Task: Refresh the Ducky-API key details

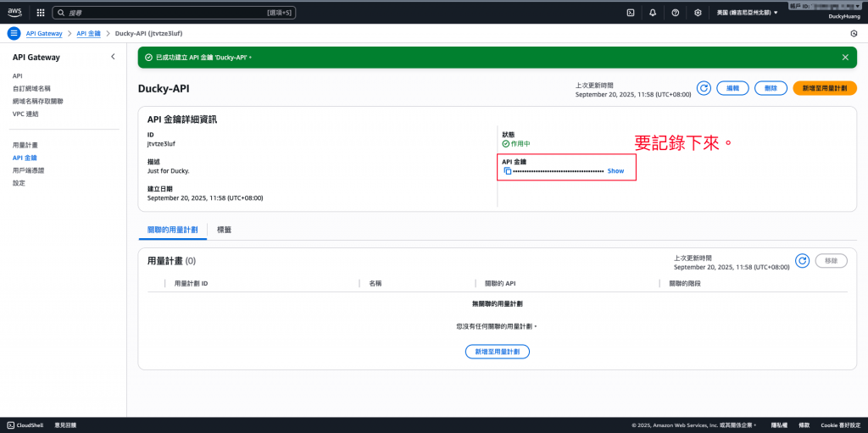Action: tap(704, 88)
